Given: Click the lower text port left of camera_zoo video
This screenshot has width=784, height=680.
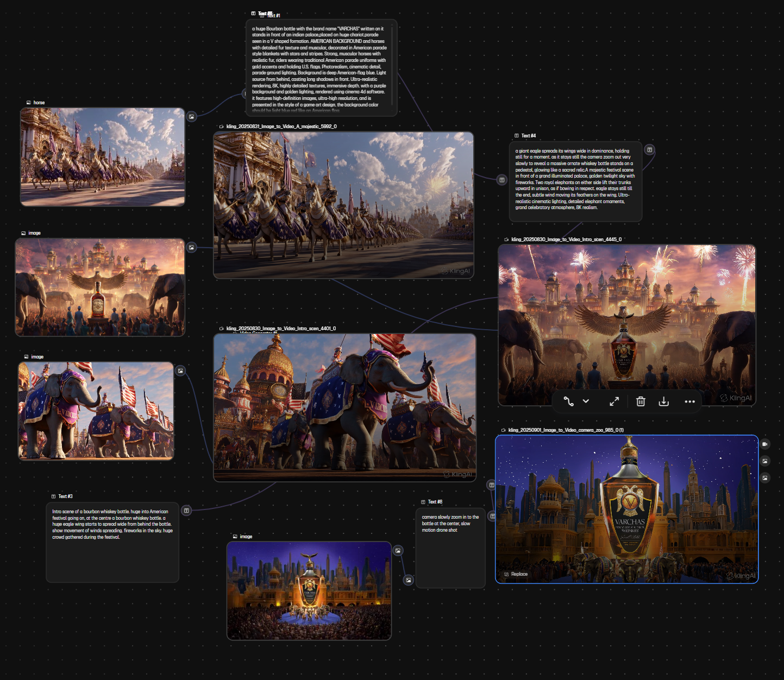Looking at the screenshot, I should [x=492, y=516].
